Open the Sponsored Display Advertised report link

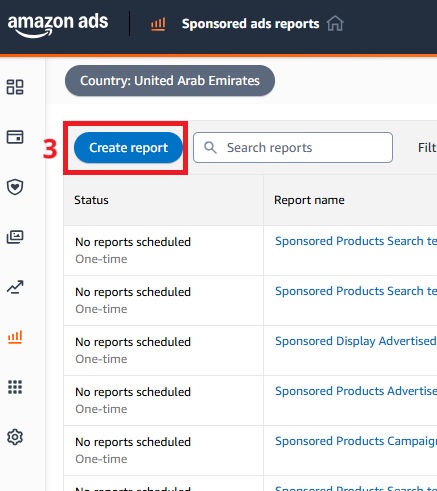356,341
